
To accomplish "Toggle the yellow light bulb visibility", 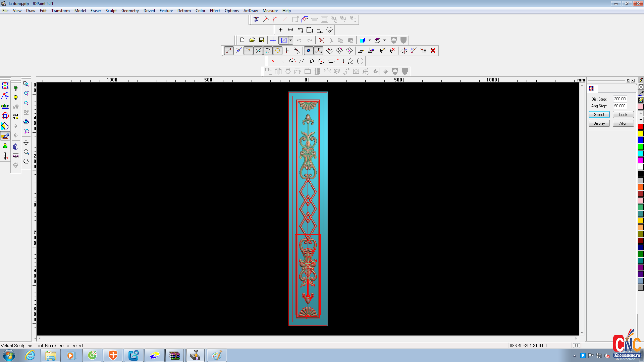I will pos(15,98).
